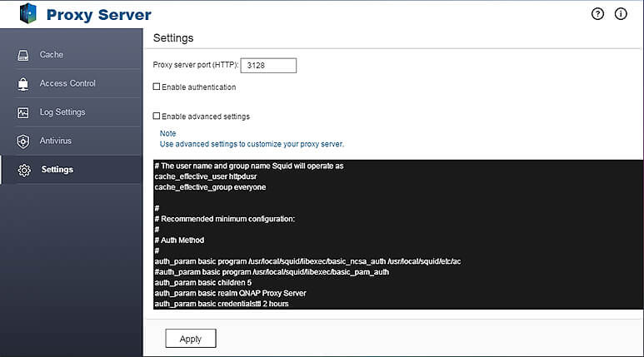
Task: Click the Log Settings chart icon
Action: [x=23, y=112]
